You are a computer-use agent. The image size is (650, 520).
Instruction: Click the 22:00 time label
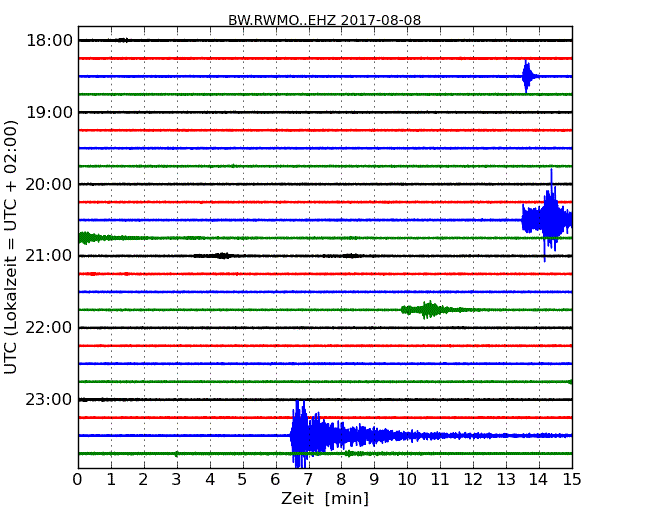click(x=49, y=328)
